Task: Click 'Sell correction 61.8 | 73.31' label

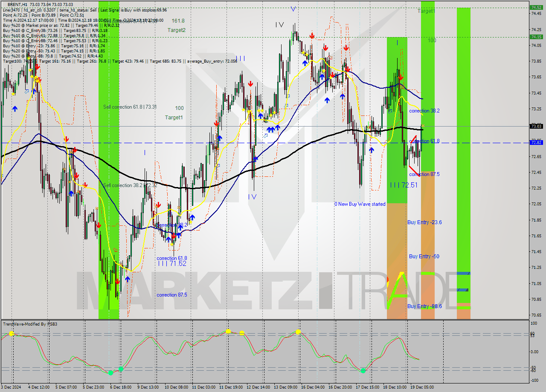Action: click(130, 107)
